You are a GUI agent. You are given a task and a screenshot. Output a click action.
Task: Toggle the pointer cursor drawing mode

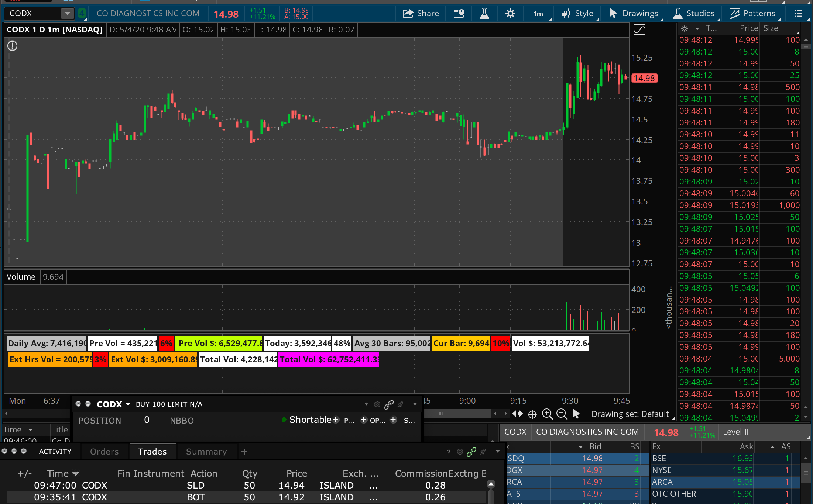coord(576,414)
